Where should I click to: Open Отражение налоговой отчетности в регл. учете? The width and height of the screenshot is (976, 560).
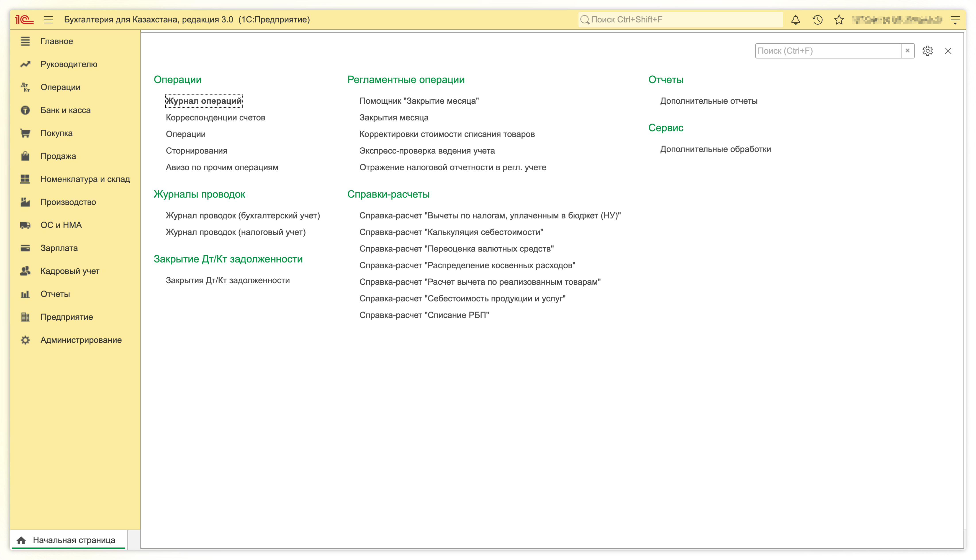tap(453, 167)
